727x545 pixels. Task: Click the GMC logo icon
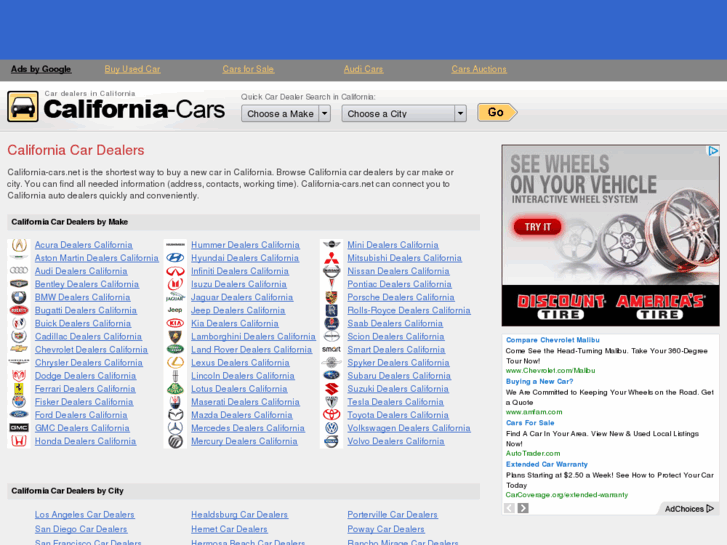pyautogui.click(x=19, y=428)
